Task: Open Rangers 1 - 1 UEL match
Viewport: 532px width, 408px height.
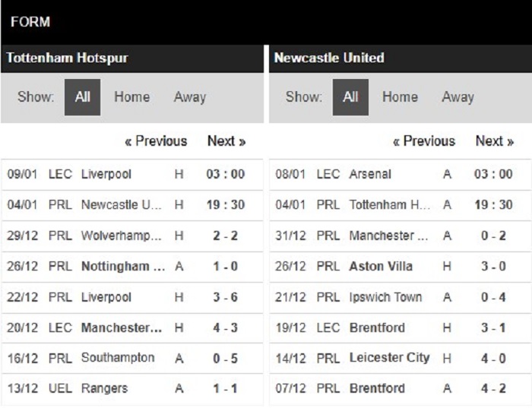Action: 132,389
